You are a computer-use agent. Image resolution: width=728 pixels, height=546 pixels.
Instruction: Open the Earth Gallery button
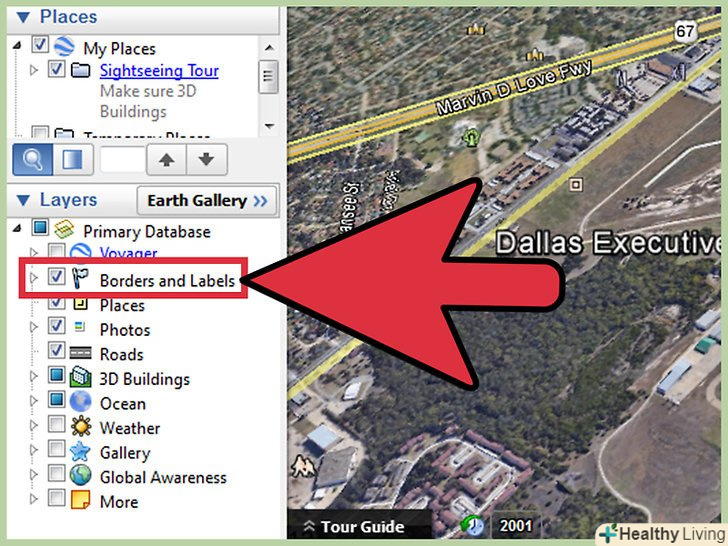click(207, 201)
